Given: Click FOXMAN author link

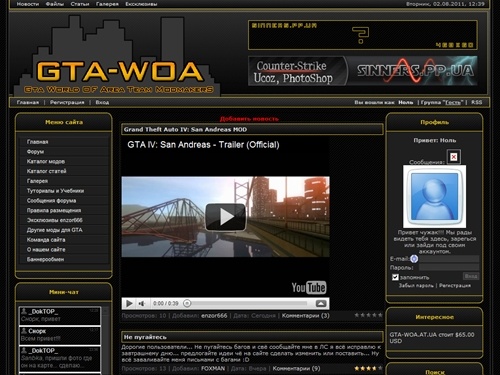Looking at the screenshot, I should (213, 369).
